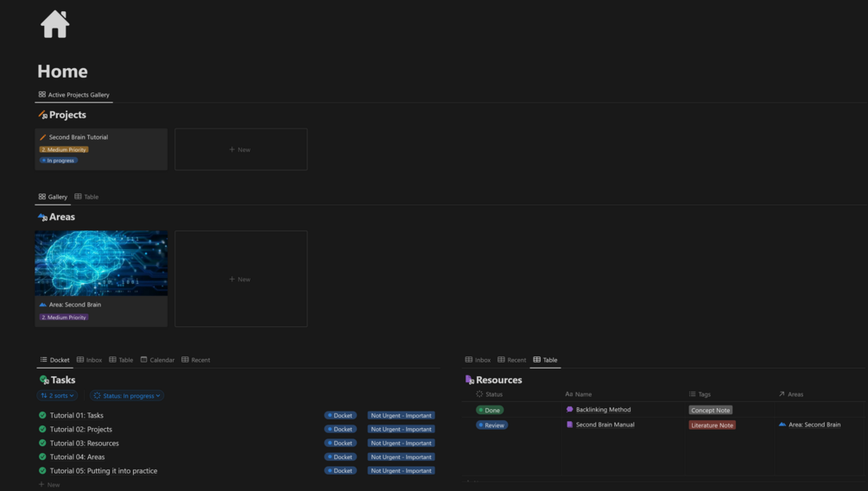The height and width of the screenshot is (491, 868).
Task: Click the Tasks heading
Action: coord(63,380)
